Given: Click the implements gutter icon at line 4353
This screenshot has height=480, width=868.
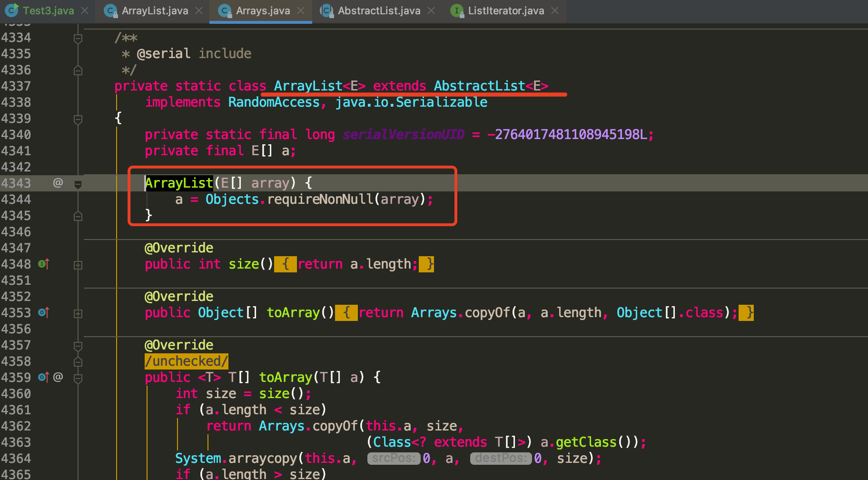Looking at the screenshot, I should click(x=43, y=312).
